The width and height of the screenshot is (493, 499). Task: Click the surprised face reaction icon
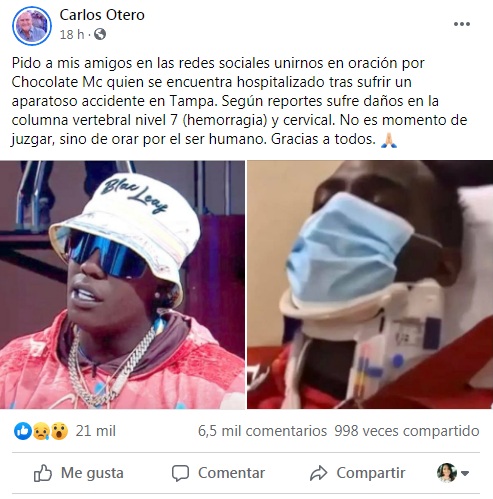click(x=59, y=431)
